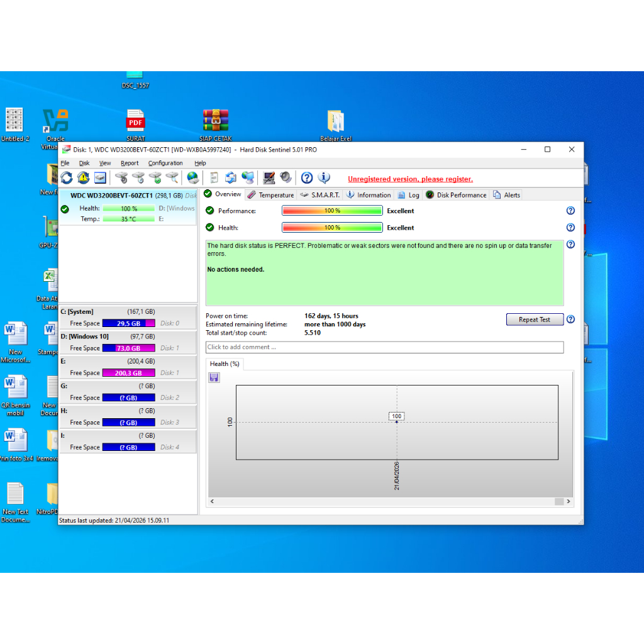Select the E: partition 200,4 GB row
This screenshot has height=644, width=644.
128,367
